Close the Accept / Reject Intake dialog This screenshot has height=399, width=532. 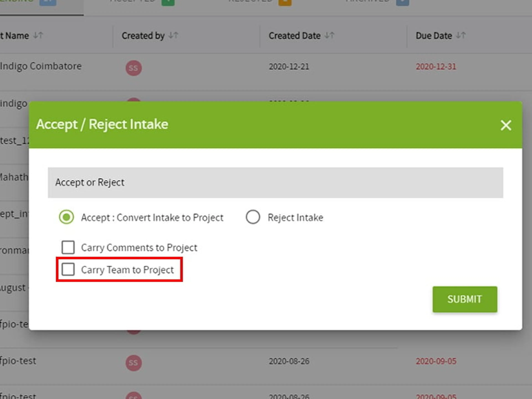click(506, 125)
